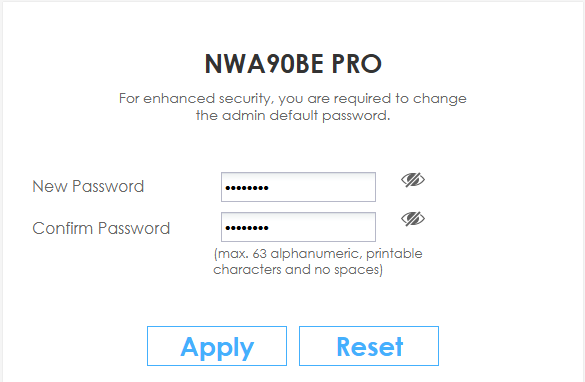This screenshot has height=382, width=585.
Task: Focus the New Password input field
Action: [x=298, y=187]
